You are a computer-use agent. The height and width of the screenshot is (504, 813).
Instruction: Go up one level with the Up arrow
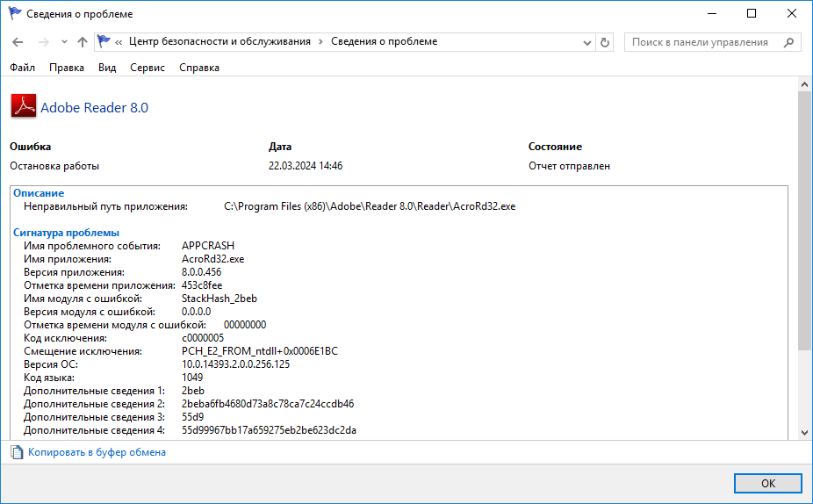point(83,42)
